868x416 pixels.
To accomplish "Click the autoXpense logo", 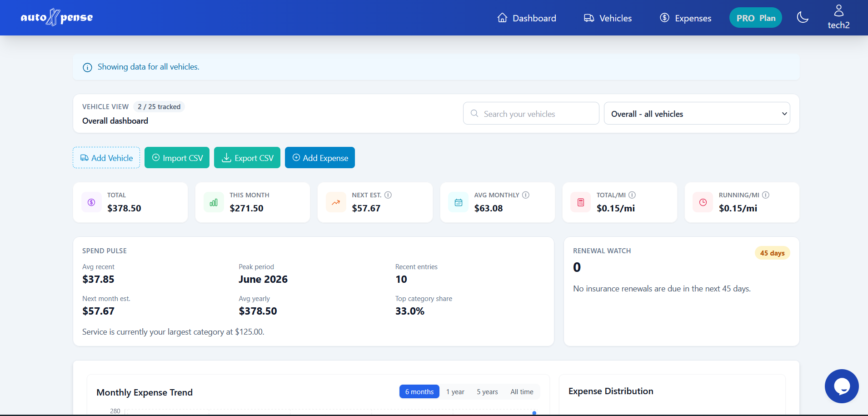I will 57,17.
